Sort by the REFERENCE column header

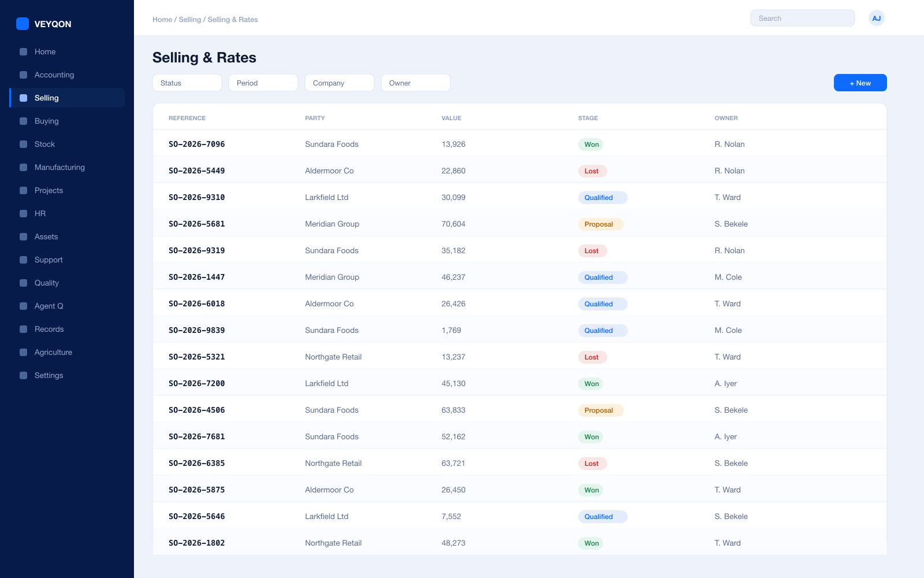[x=187, y=118]
